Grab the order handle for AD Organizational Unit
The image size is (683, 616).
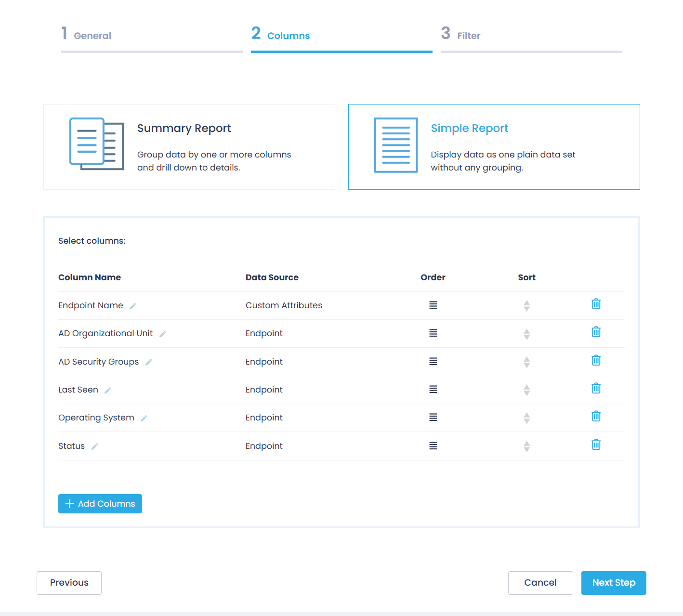tap(433, 333)
